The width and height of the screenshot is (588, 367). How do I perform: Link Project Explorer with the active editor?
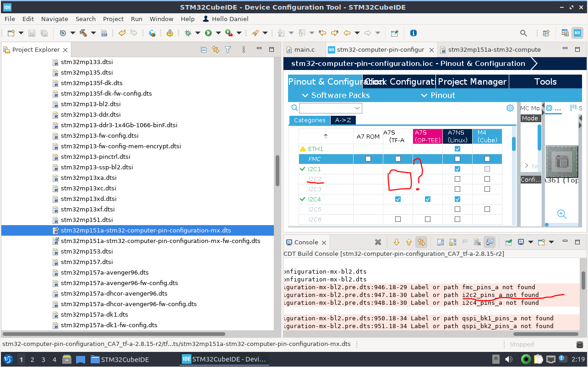tap(215, 49)
